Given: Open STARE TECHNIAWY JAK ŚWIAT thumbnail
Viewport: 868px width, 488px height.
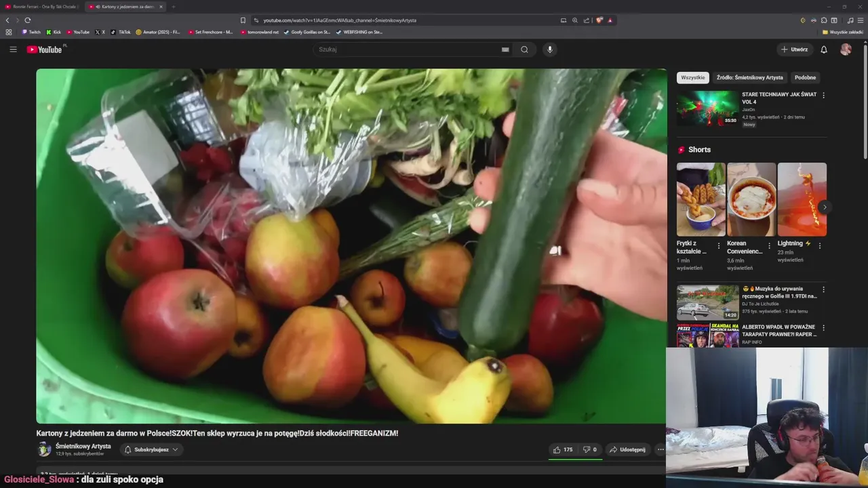Looking at the screenshot, I should [707, 108].
